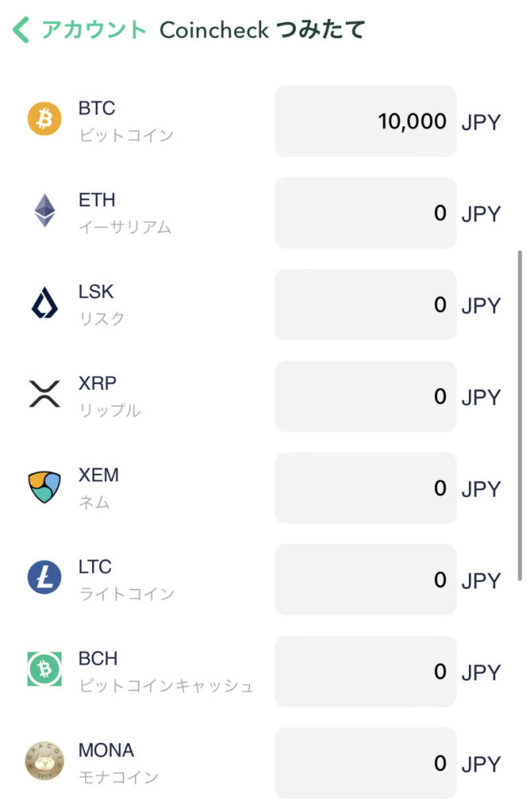Select the green Bitcoin Cash icon
The height and width of the screenshot is (812, 526).
tap(44, 669)
